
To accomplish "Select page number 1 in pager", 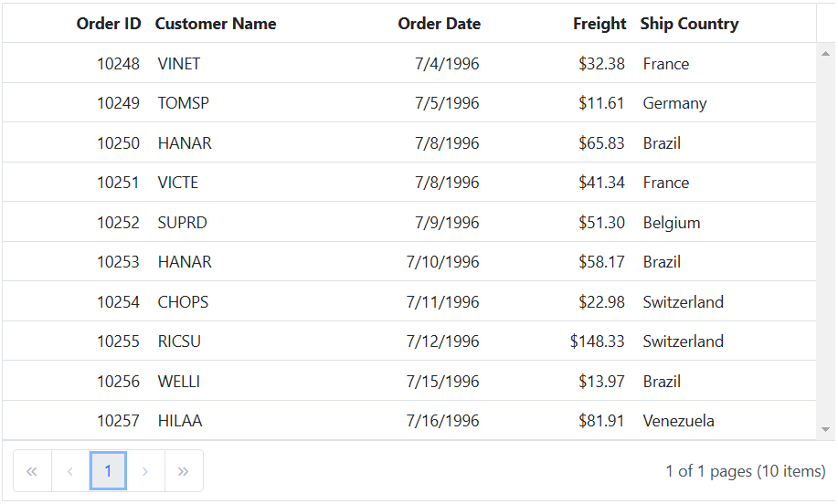I will click(x=108, y=471).
